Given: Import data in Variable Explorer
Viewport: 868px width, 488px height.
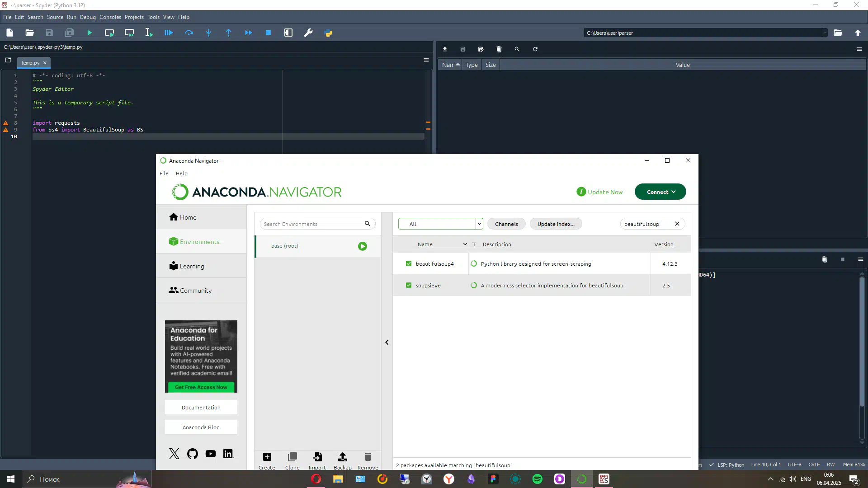Looking at the screenshot, I should click(x=445, y=49).
